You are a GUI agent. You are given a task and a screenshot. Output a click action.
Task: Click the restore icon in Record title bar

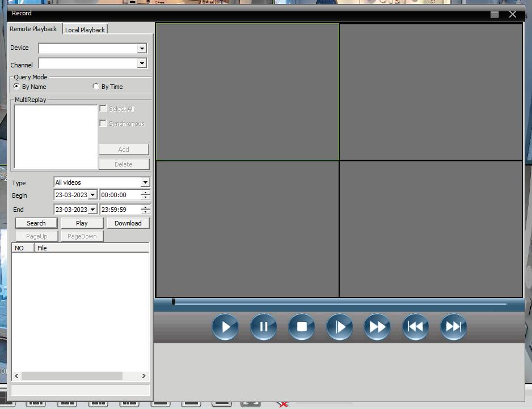click(x=495, y=14)
